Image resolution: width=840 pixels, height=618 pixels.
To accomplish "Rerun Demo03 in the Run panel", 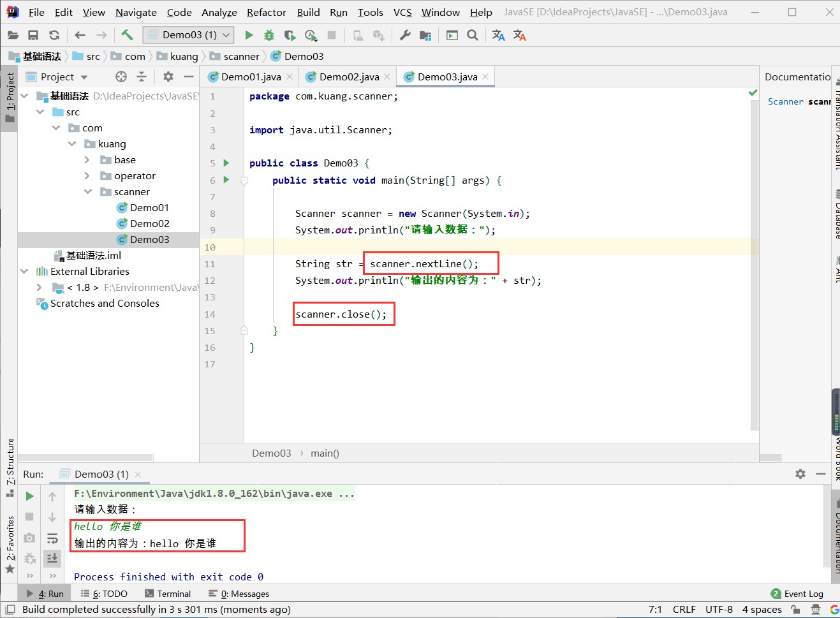I will pyautogui.click(x=29, y=496).
